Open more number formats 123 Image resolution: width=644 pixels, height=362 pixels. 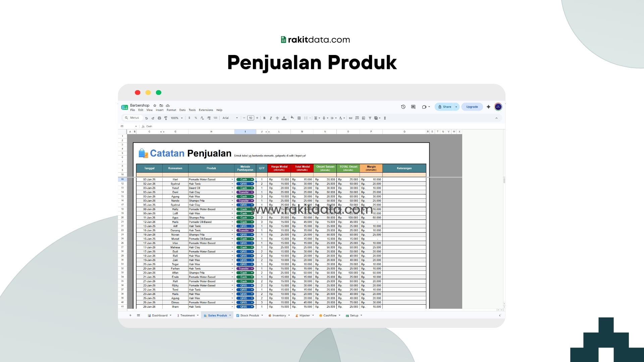tap(215, 118)
